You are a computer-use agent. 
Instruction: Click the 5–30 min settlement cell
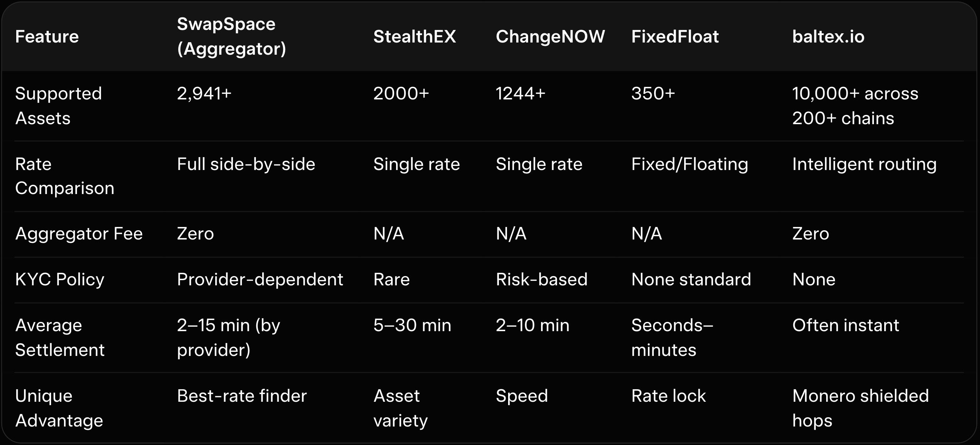(412, 326)
